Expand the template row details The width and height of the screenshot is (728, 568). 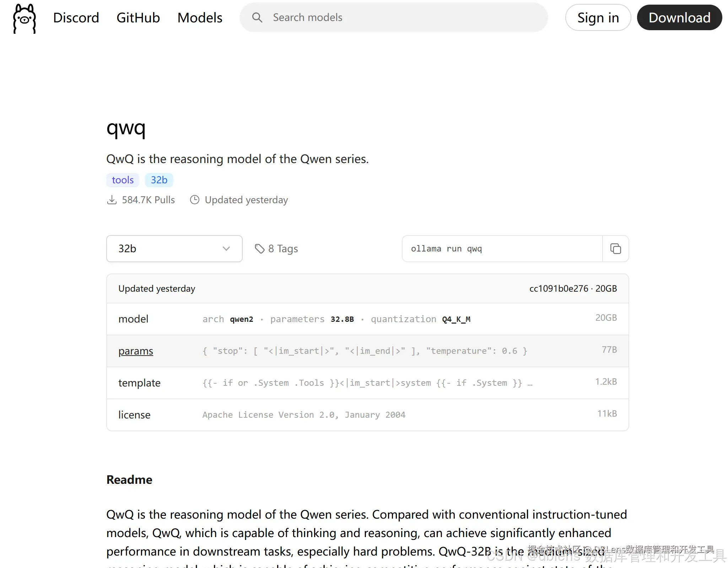[x=139, y=383]
